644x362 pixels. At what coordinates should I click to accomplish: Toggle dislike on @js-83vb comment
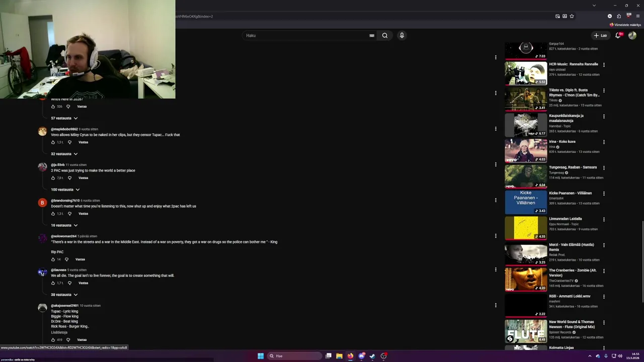[x=69, y=178]
